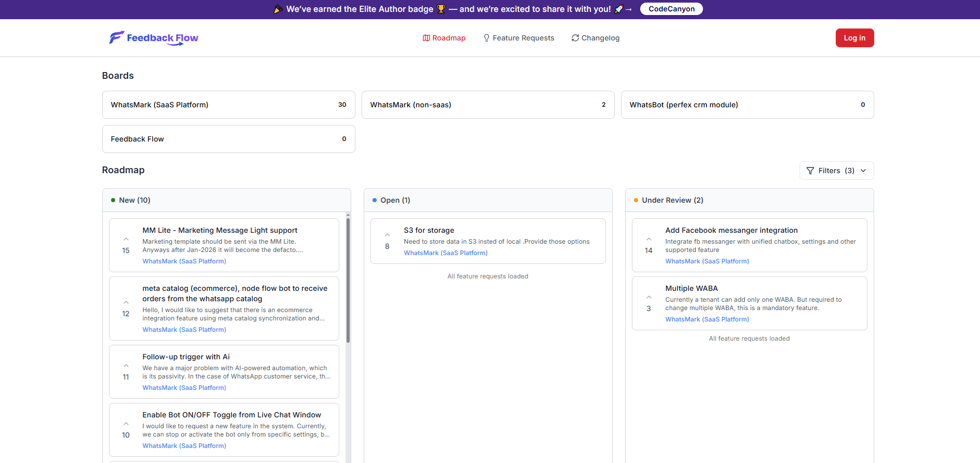Click the chevron arrow in Filters button
Viewport: 980px width, 463px height.
pos(863,171)
